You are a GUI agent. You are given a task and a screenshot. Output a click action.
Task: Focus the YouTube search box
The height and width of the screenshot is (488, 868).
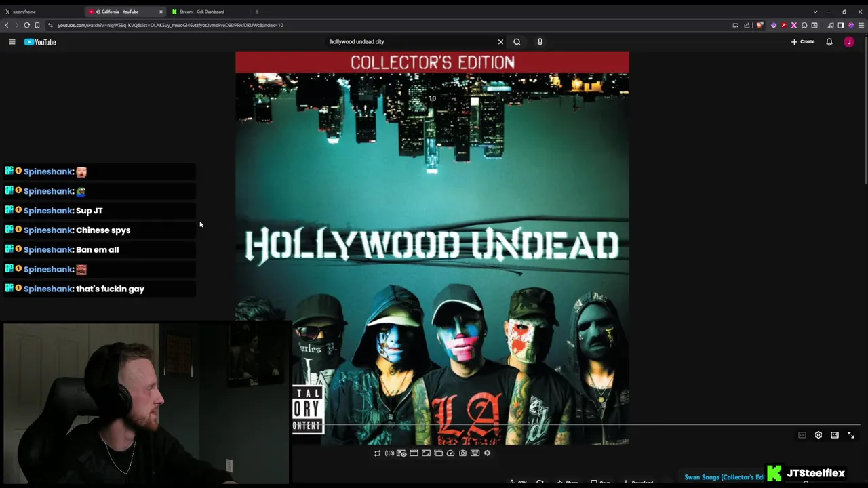pos(410,42)
